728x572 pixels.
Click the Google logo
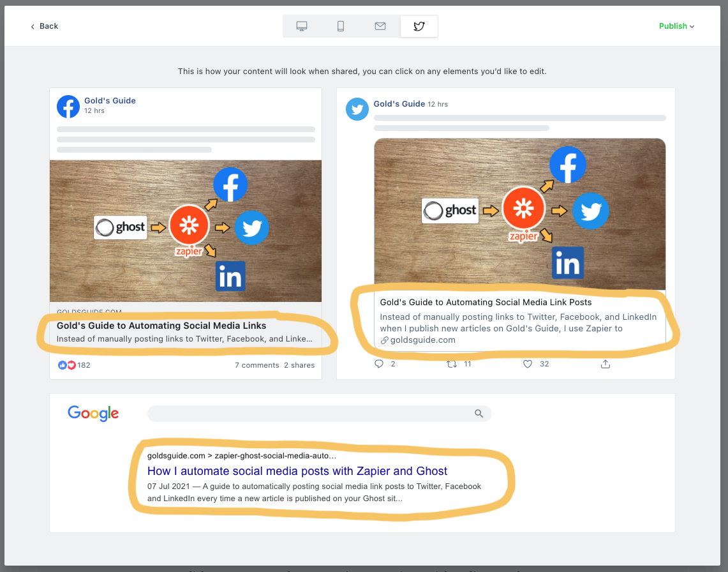pyautogui.click(x=93, y=413)
